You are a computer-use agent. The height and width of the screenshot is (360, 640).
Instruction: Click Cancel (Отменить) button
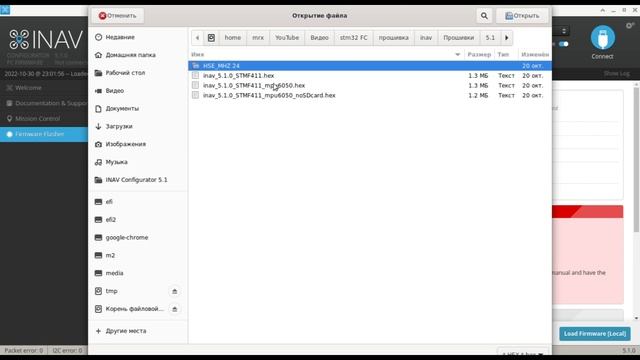pyautogui.click(x=118, y=16)
